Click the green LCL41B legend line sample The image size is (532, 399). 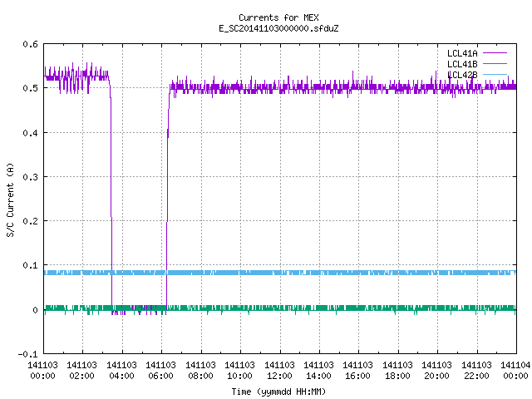tap(495, 64)
